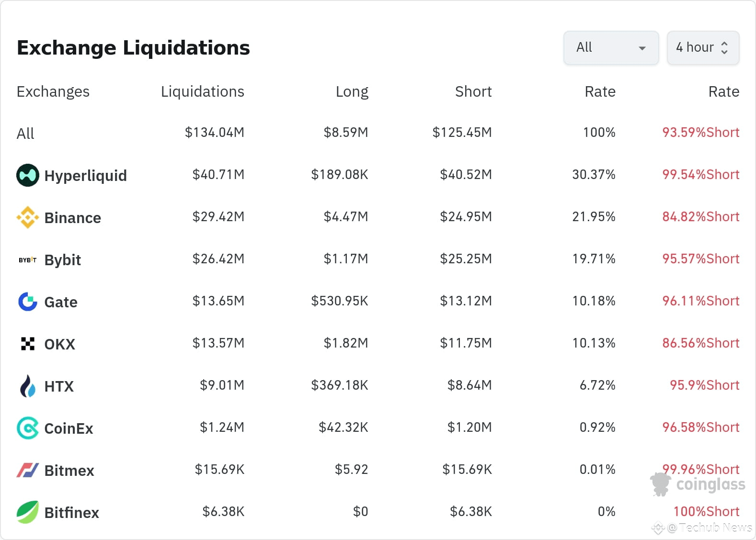Click the Bybit logo icon
756x540 pixels.
(28, 260)
